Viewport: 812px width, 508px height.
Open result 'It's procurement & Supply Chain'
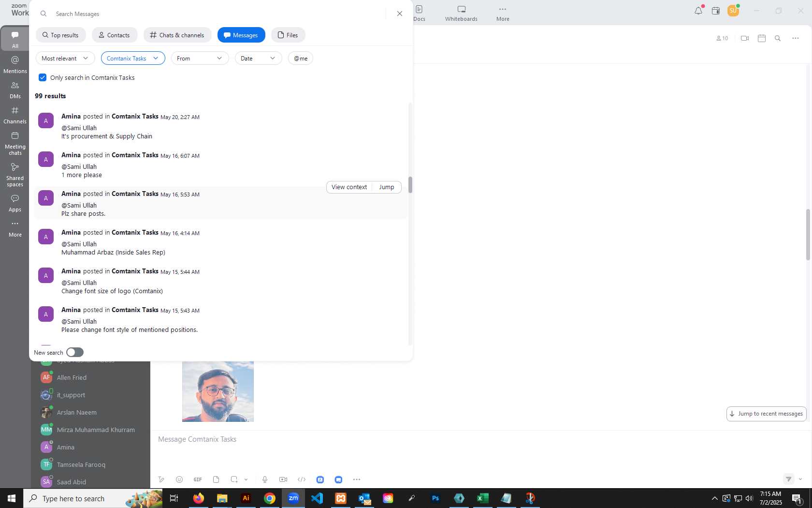[x=220, y=126]
